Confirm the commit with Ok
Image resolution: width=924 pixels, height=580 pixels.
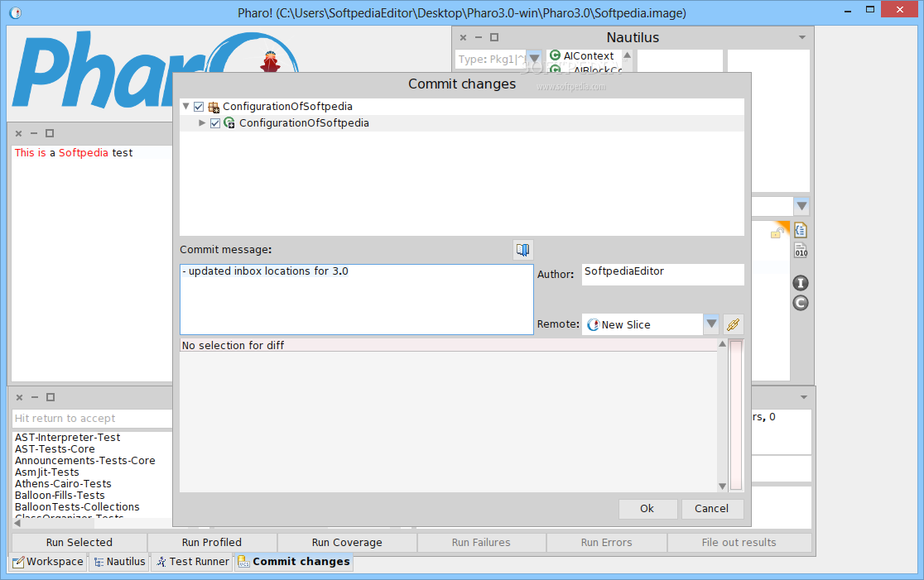[647, 509]
